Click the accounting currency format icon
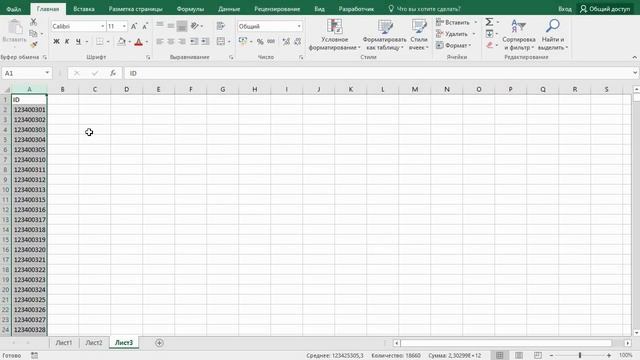The width and height of the screenshot is (640, 360). click(x=243, y=41)
